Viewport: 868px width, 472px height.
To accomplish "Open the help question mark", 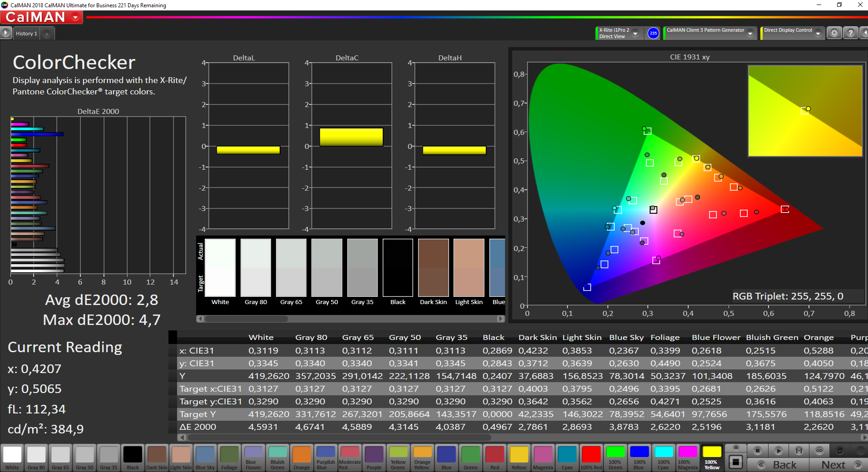I will tap(850, 33).
